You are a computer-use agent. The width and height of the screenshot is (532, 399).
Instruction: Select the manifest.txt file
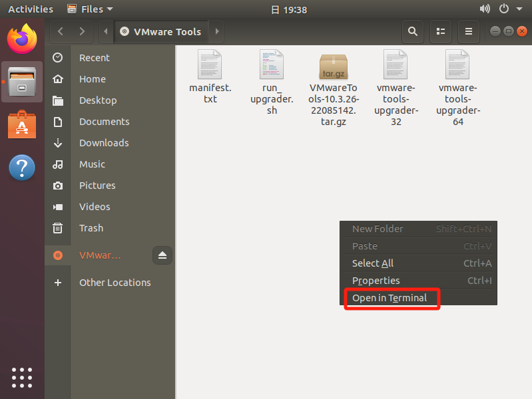[210, 76]
